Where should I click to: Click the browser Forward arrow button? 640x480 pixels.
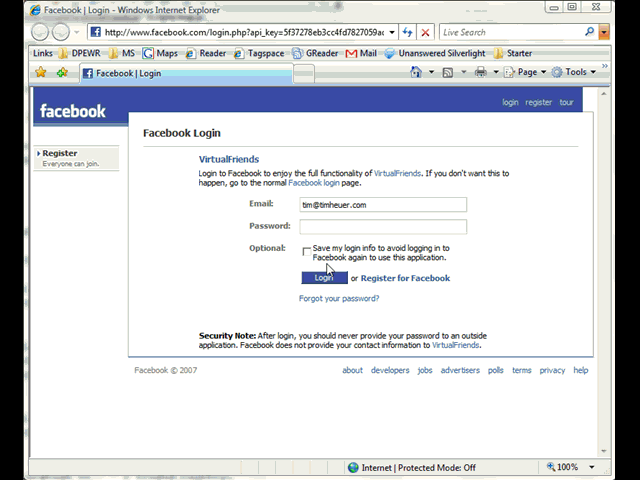pos(61,32)
